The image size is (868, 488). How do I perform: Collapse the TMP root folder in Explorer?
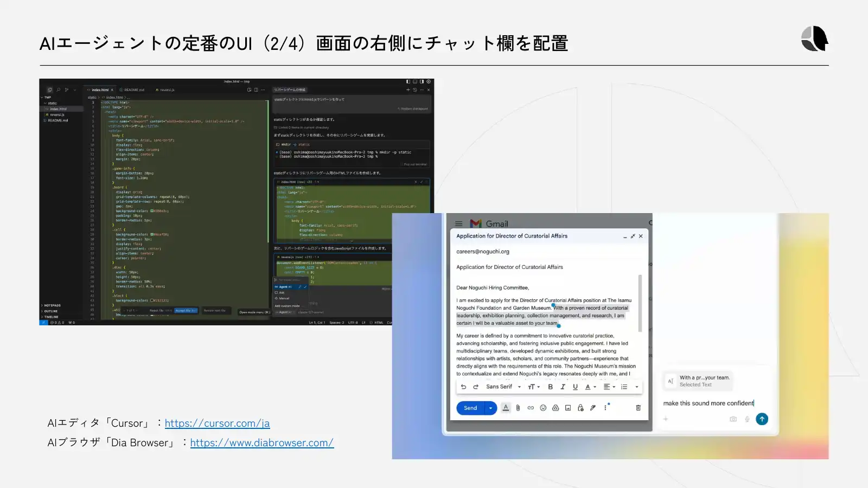pyautogui.click(x=45, y=98)
